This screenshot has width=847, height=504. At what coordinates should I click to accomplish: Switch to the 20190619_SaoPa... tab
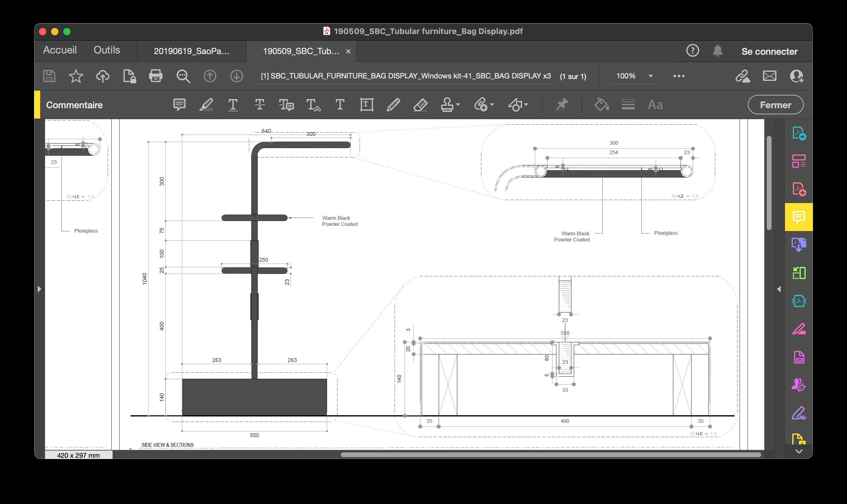coord(191,51)
